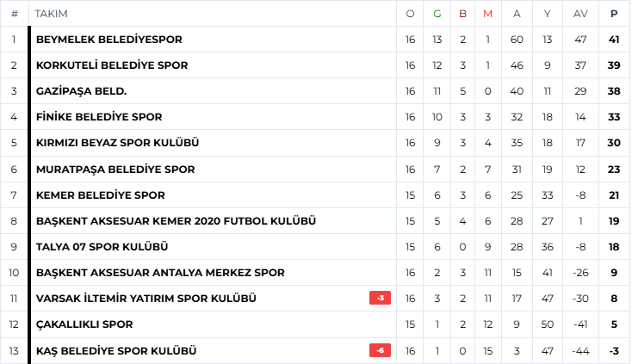Select Başkent Aksesuar Antalya Merkez Spor
632x364 pixels.
coord(160,273)
